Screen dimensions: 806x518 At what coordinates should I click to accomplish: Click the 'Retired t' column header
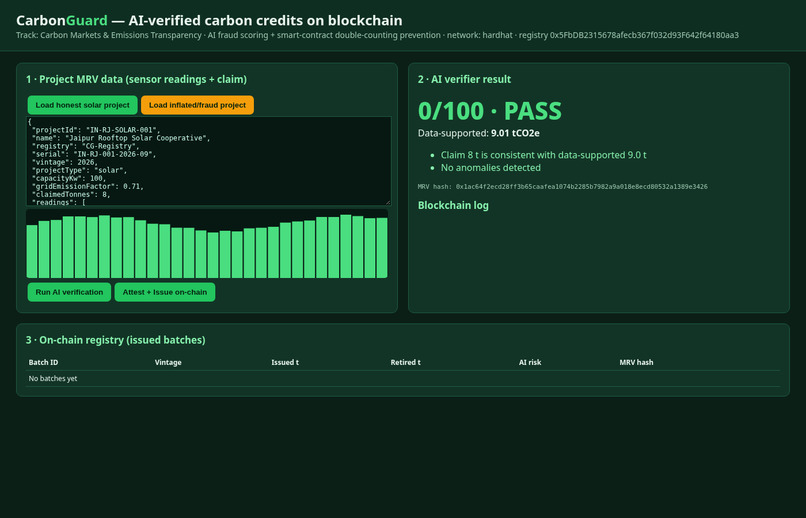tap(405, 362)
